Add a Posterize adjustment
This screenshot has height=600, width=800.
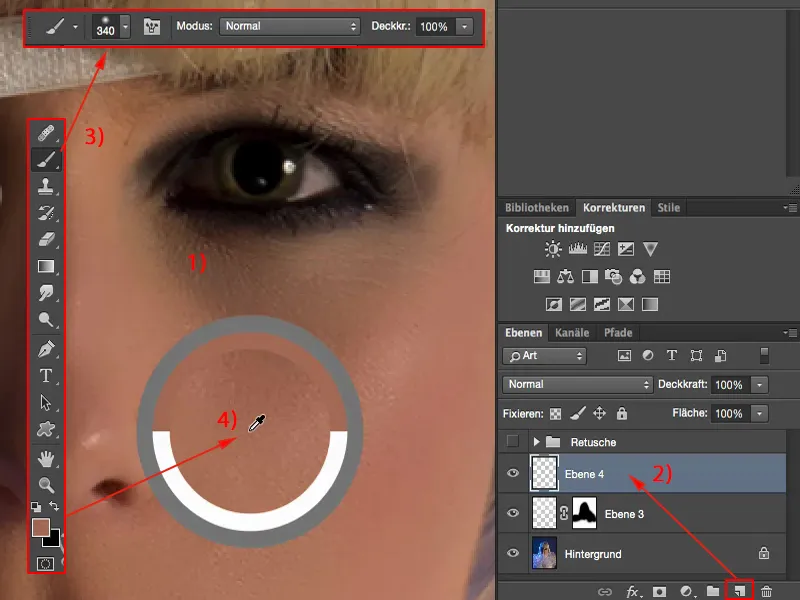pos(578,305)
